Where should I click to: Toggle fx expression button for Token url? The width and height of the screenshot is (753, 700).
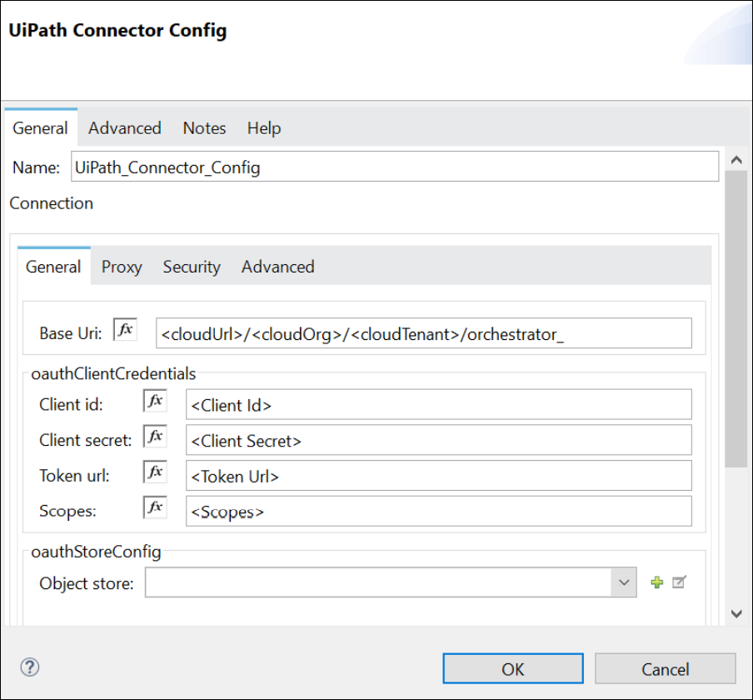point(155,472)
